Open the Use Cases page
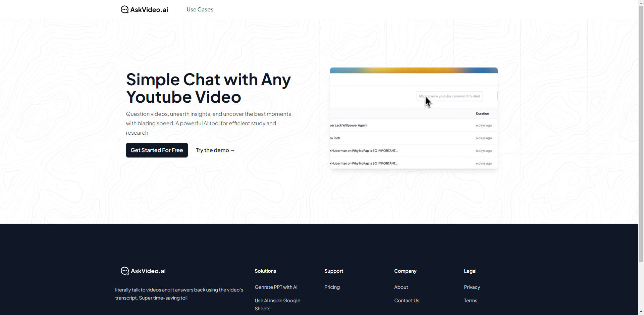 tap(200, 9)
